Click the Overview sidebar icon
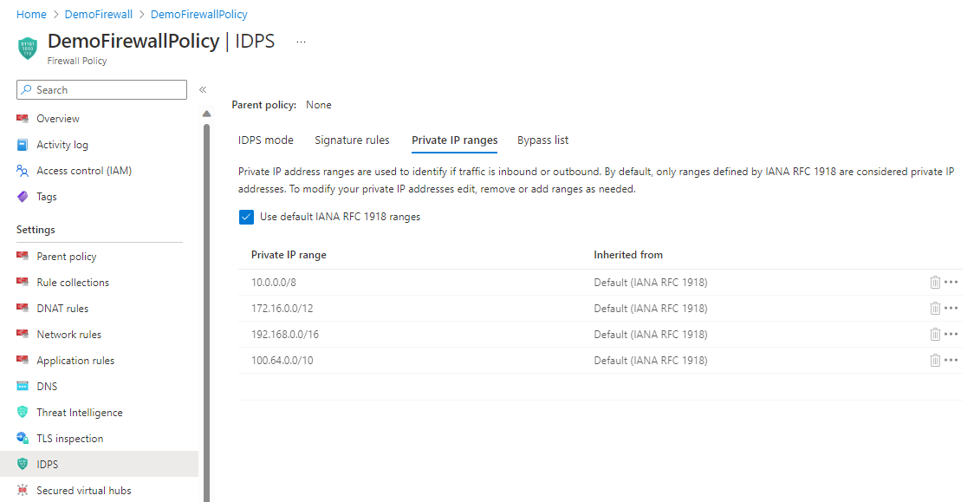This screenshot has height=502, width=980. pos(23,118)
